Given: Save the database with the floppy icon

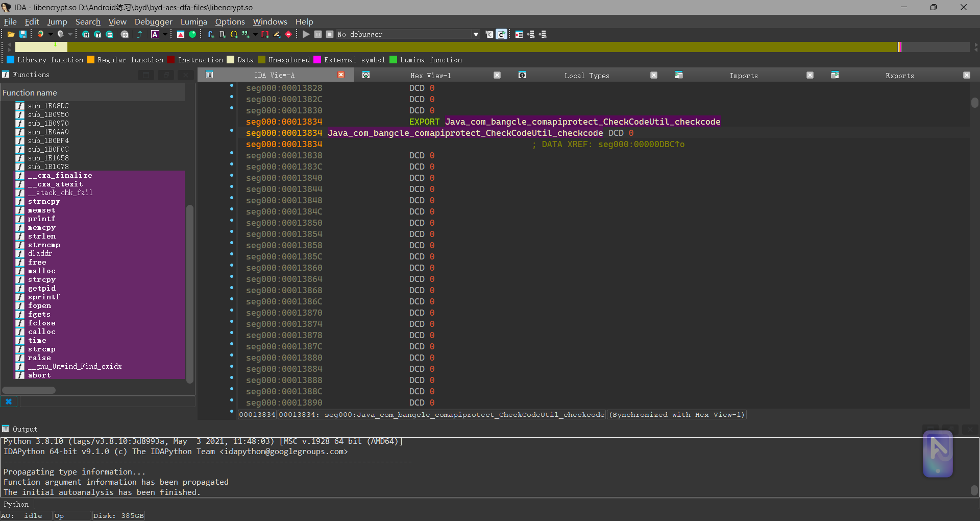Looking at the screenshot, I should tap(23, 34).
